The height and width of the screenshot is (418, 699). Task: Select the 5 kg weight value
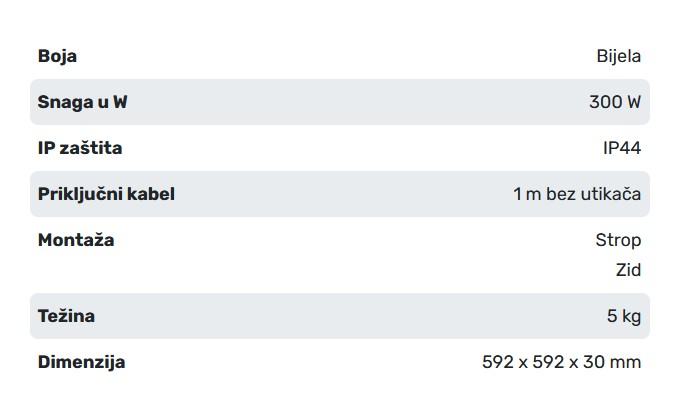(623, 316)
